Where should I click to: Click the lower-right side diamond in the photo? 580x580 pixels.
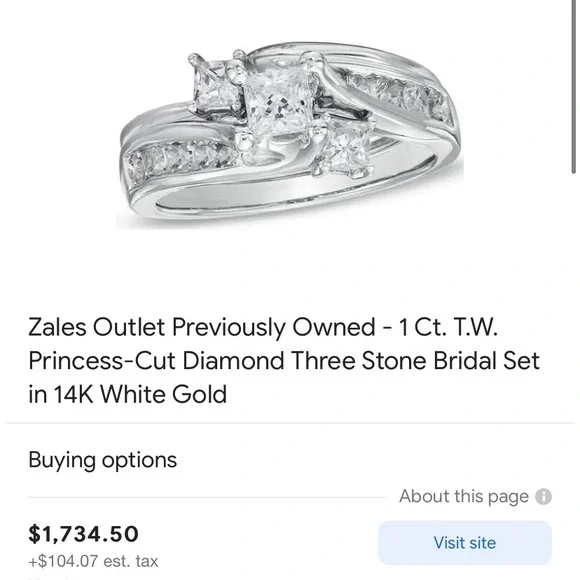(346, 146)
